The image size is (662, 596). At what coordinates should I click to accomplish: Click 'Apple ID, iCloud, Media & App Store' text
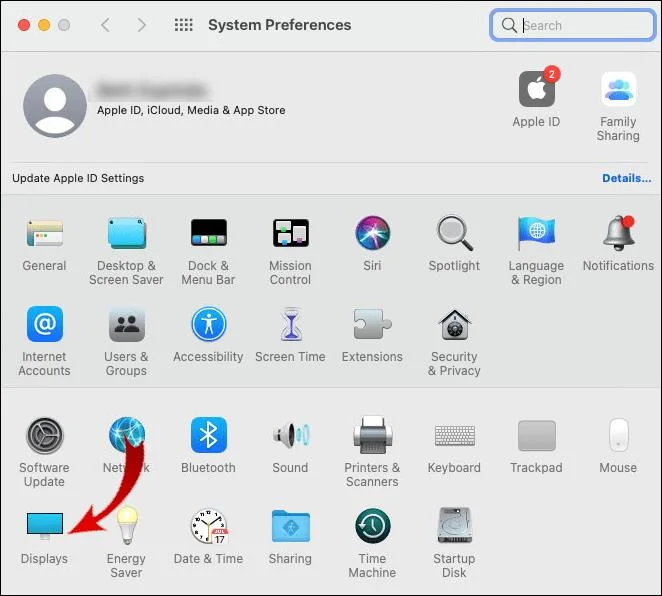(x=191, y=110)
